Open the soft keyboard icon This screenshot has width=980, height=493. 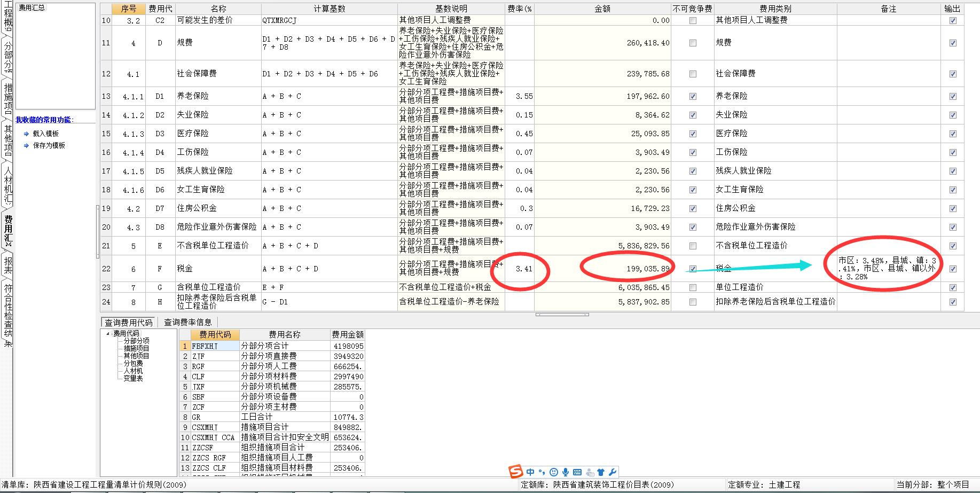click(577, 472)
